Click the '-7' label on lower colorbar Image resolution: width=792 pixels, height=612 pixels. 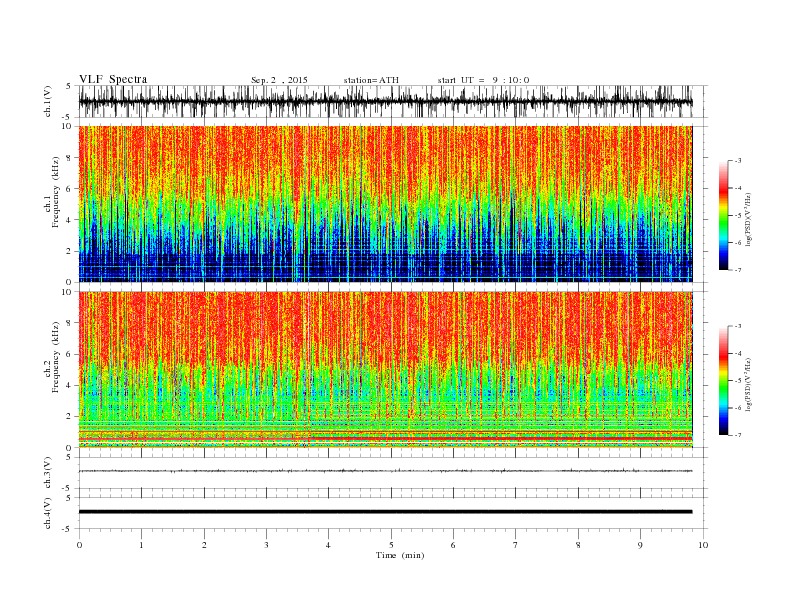pos(738,435)
